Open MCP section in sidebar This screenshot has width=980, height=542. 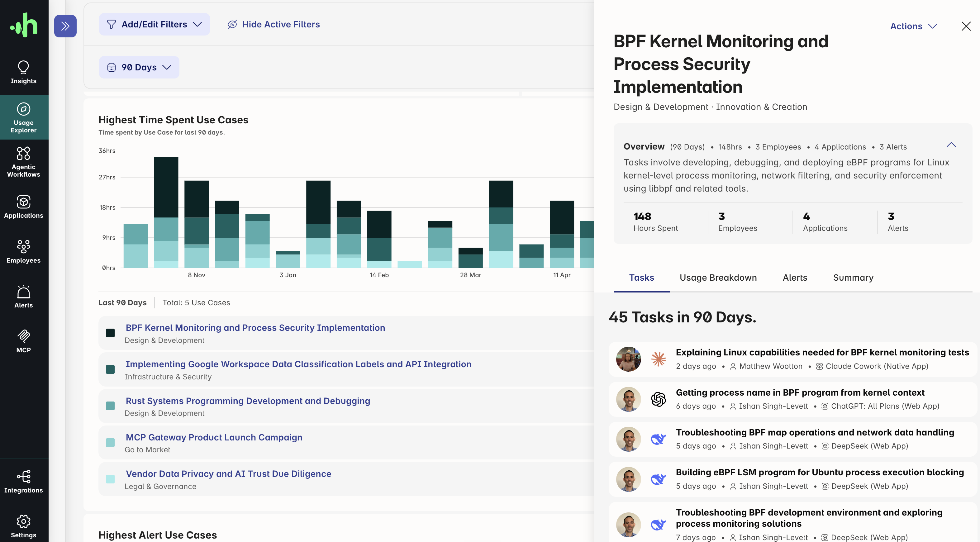[x=24, y=341]
